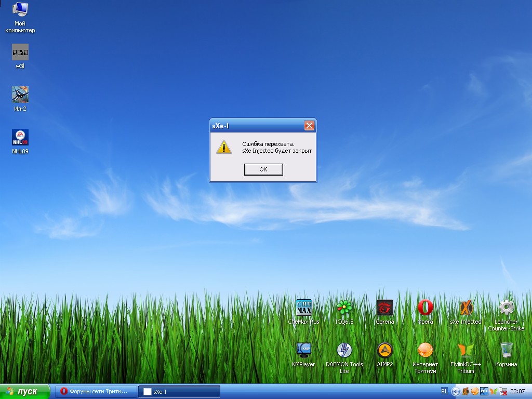Switch to Форумы сети Трити... taskbar window

[x=96, y=392]
